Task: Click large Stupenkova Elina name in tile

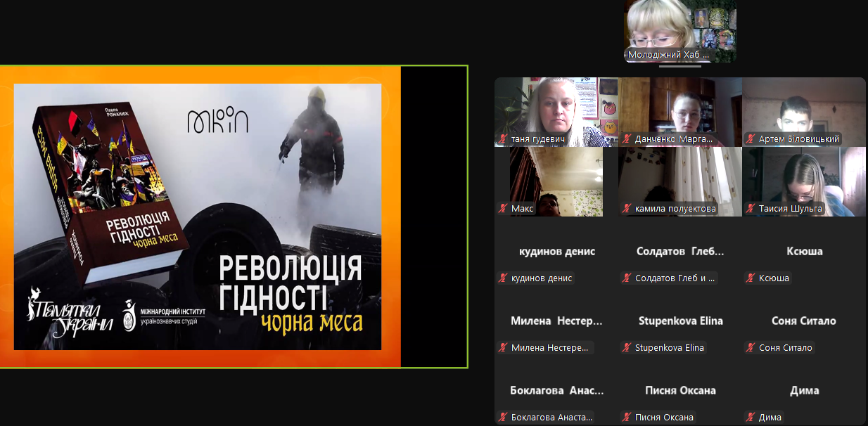Action: (680, 321)
